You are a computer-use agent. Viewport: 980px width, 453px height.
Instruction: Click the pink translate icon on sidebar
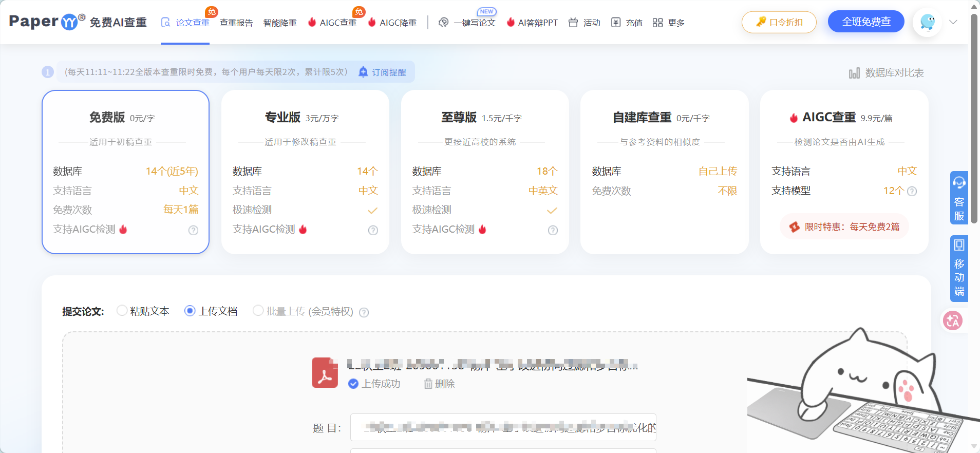(953, 321)
